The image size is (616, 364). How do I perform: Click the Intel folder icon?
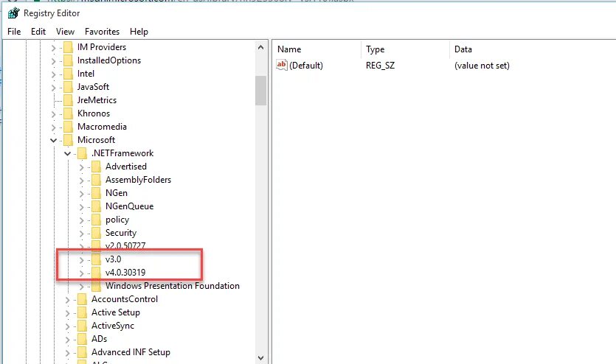pos(69,74)
